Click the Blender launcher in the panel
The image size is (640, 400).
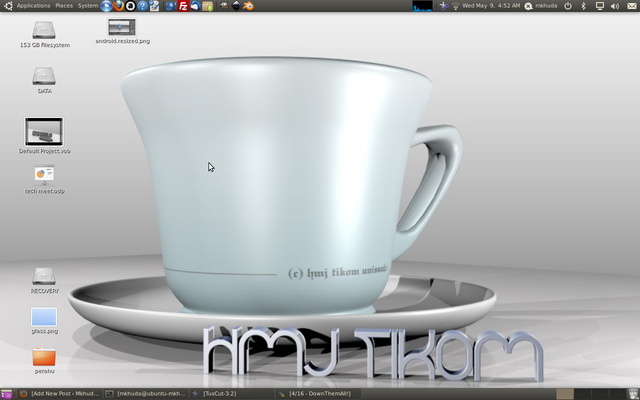[x=247, y=6]
